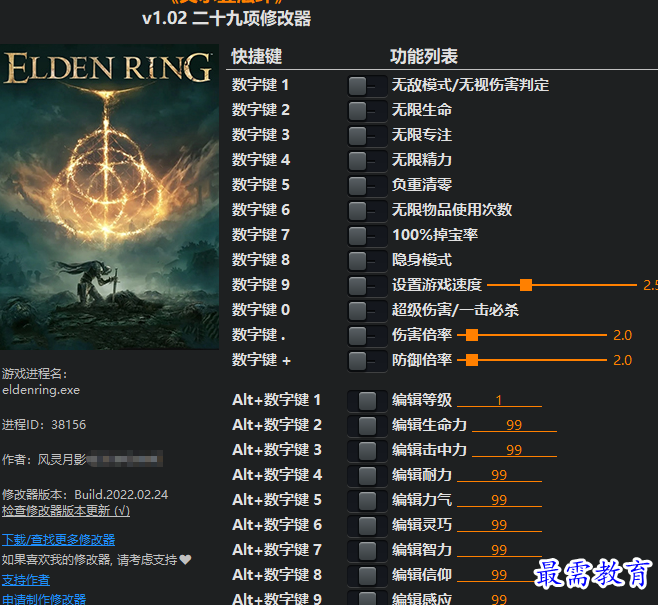Screen dimensions: 658x605
Task: Click the 编辑感应 apply button
Action: (x=367, y=598)
